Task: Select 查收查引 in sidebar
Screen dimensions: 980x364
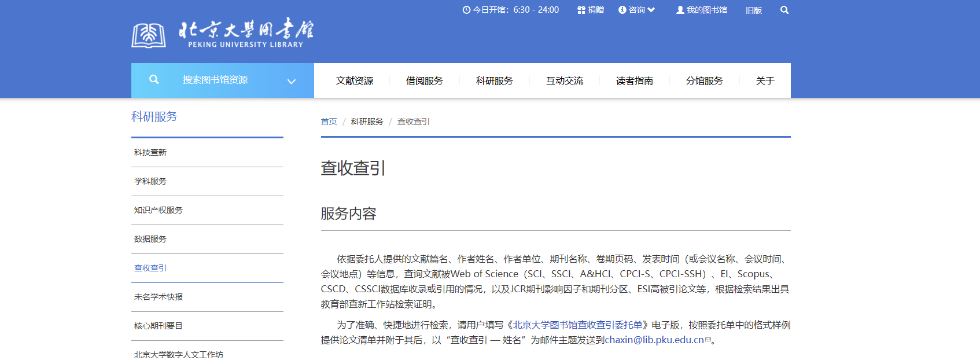Action: pyautogui.click(x=207, y=269)
